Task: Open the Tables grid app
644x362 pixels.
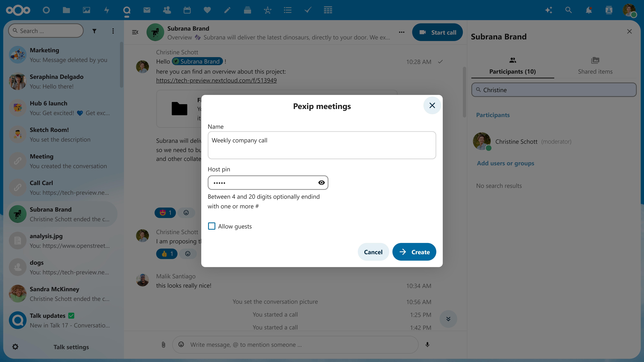Action: pos(328,10)
